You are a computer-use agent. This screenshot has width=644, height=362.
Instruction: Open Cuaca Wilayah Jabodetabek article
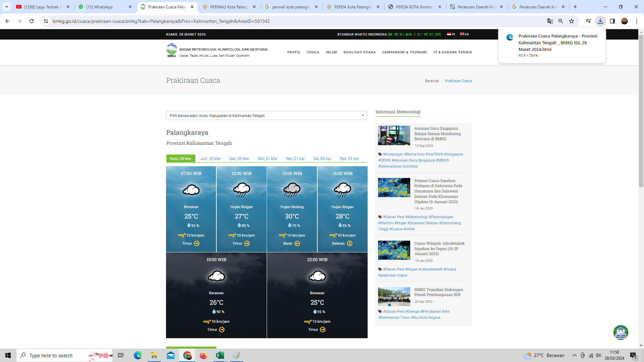(439, 249)
